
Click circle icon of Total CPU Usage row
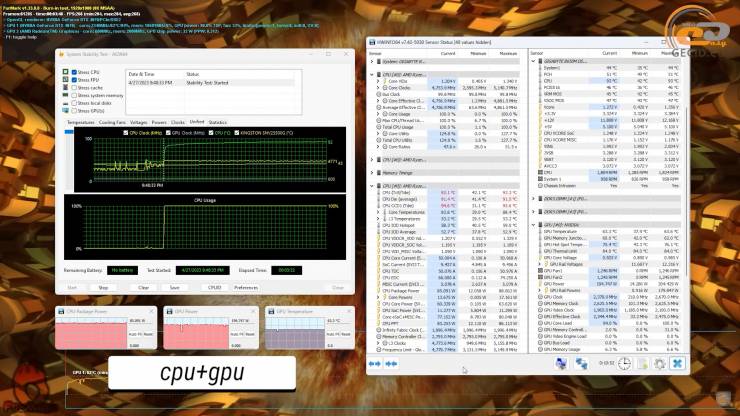379,127
